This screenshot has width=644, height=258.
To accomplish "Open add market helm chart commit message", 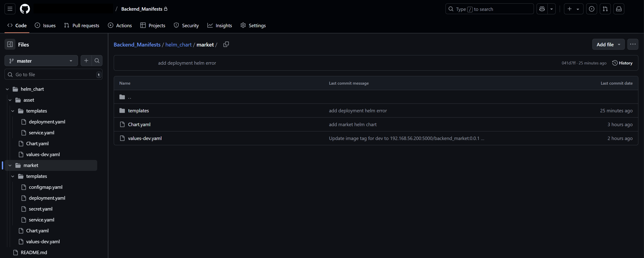I will point(353,125).
